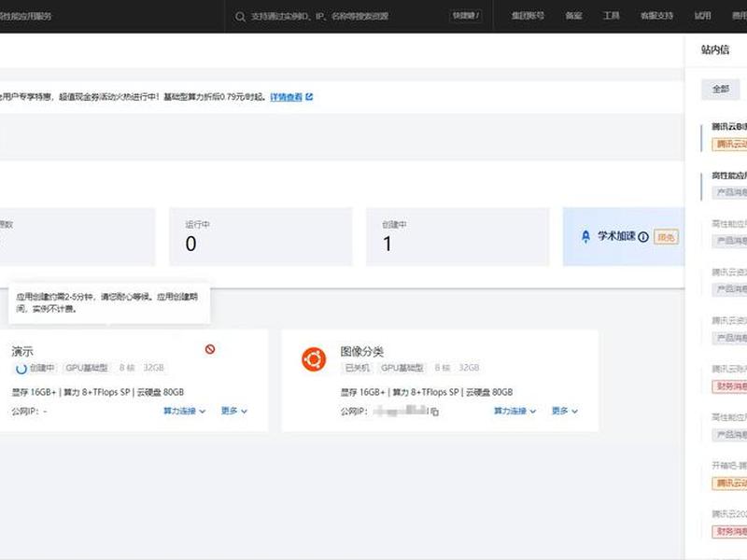Open the 工具 menu in top bar
747x560 pixels.
click(612, 16)
